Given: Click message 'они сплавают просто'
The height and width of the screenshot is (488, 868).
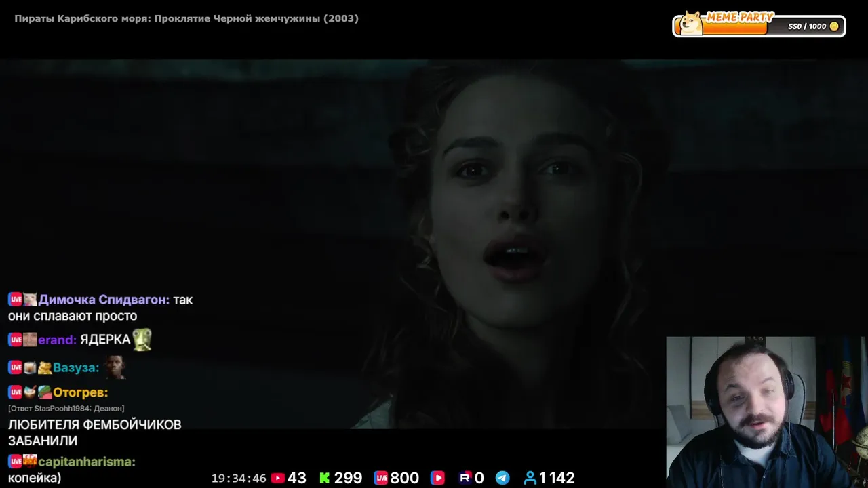Looking at the screenshot, I should 73,316.
